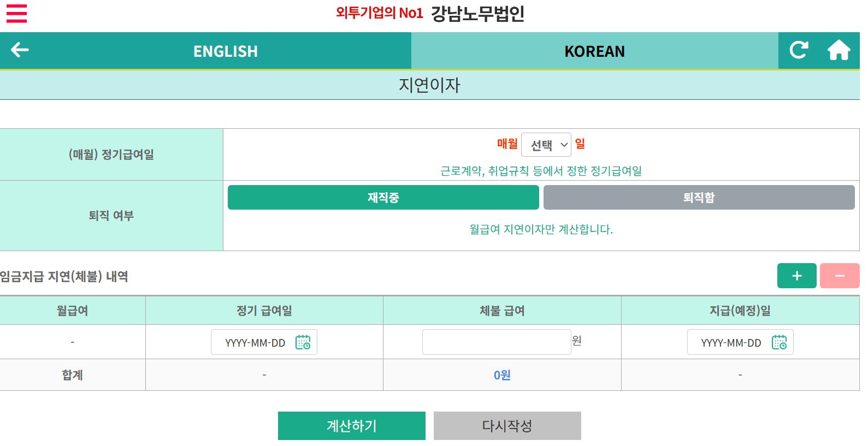Viewport: 868px width, 446px height.
Task: Switch to ENGLISH tab
Action: (225, 51)
